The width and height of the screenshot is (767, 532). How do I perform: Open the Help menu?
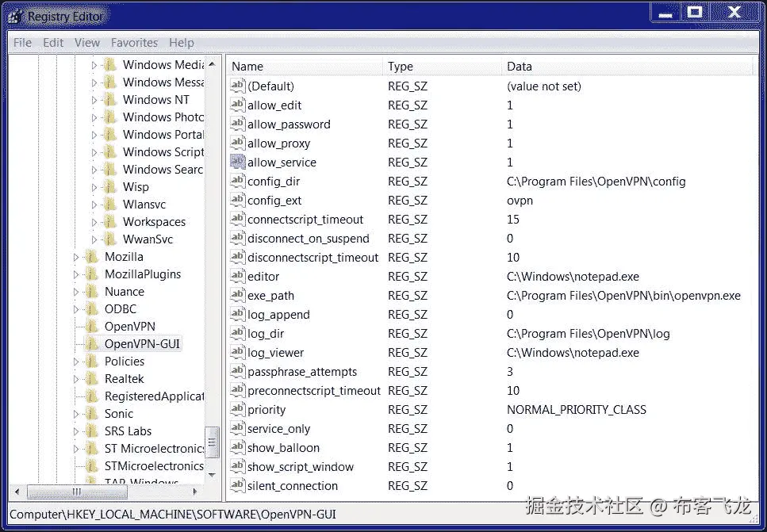[182, 43]
